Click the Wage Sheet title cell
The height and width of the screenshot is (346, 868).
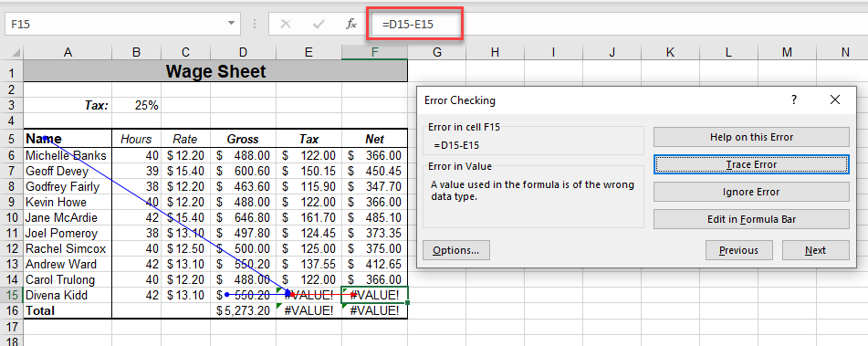pyautogui.click(x=216, y=71)
